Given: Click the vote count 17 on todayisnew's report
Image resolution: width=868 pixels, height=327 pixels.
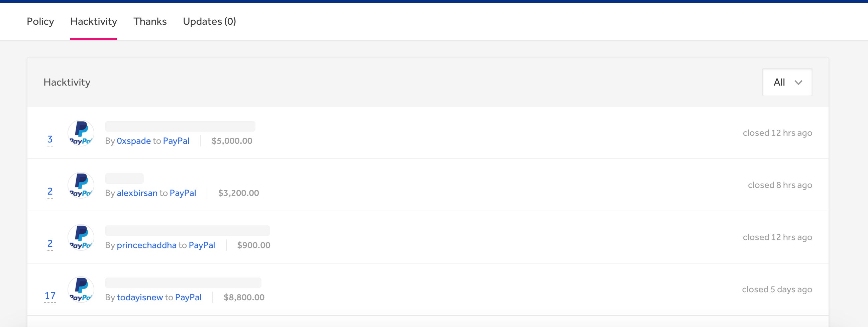Looking at the screenshot, I should [x=50, y=296].
